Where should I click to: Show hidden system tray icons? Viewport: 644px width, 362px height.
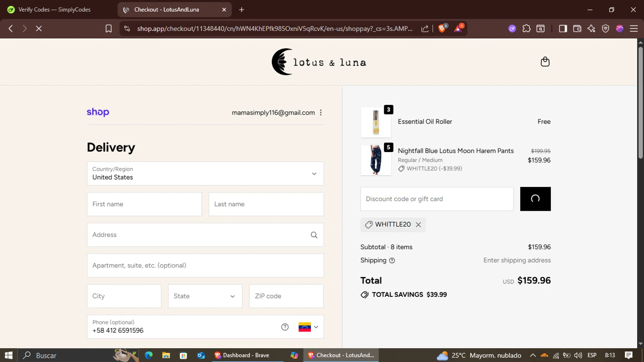tap(533, 355)
